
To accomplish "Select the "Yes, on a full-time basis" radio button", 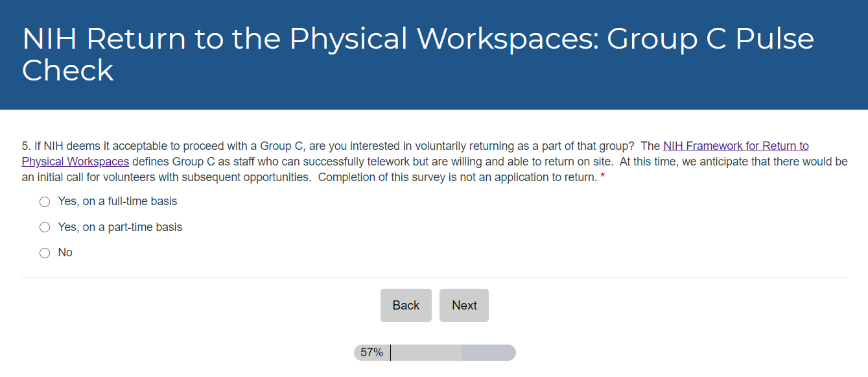I will pos(45,202).
